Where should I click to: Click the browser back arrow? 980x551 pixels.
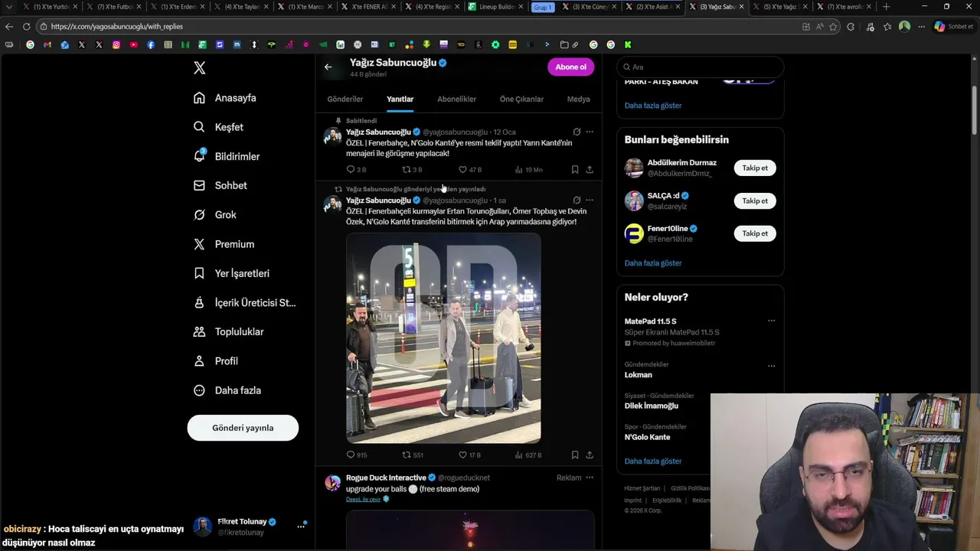click(x=9, y=26)
